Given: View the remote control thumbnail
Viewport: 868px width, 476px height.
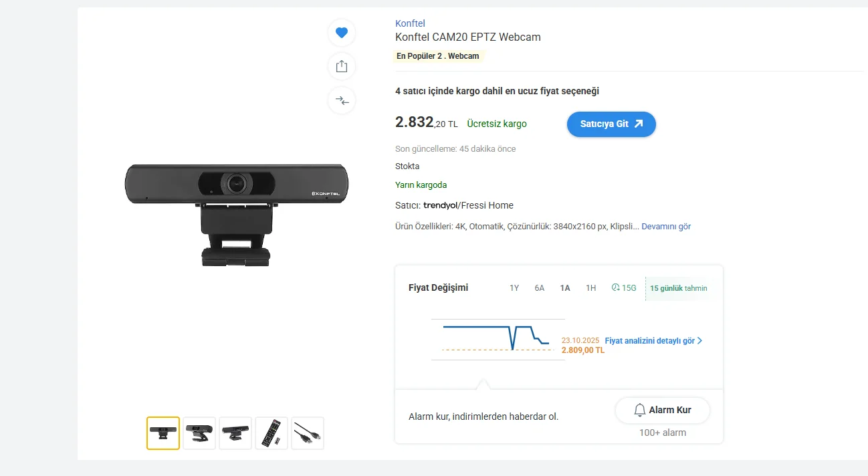Looking at the screenshot, I should [272, 433].
